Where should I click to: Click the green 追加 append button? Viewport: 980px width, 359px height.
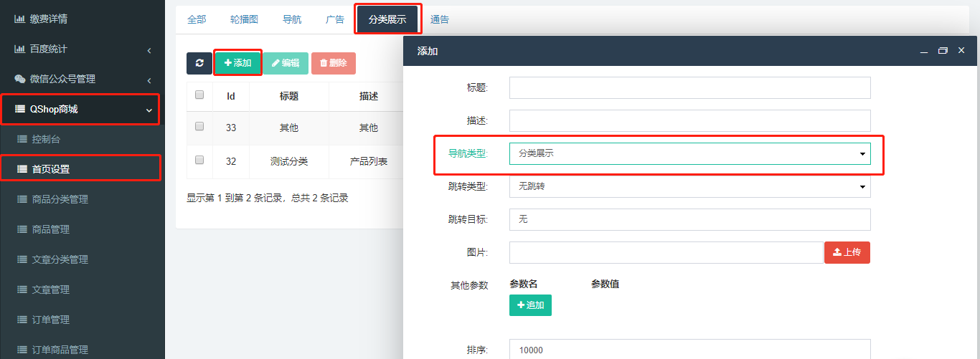[530, 305]
